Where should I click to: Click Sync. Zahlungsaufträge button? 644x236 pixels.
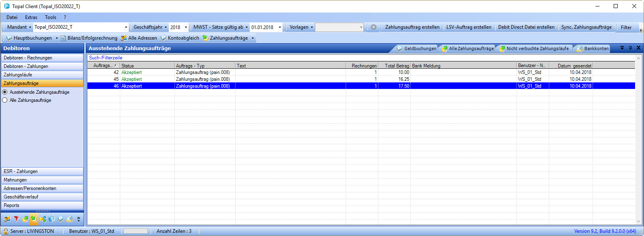[x=586, y=27]
